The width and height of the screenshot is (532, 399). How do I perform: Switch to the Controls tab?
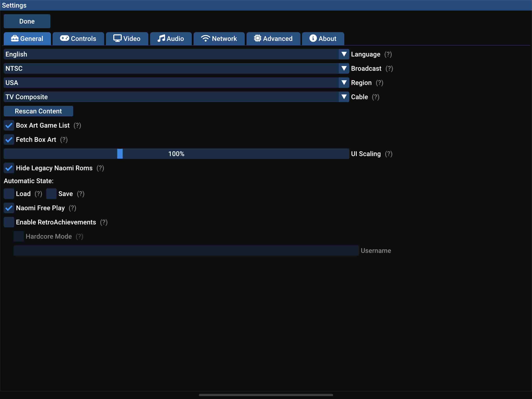[x=78, y=39]
